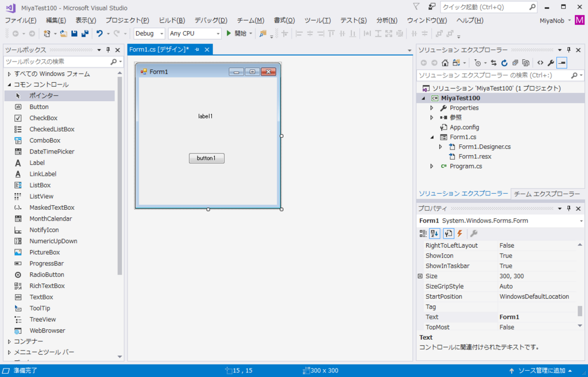Select Form1.resx in Solution Explorer
The width and height of the screenshot is (588, 377).
click(x=474, y=156)
